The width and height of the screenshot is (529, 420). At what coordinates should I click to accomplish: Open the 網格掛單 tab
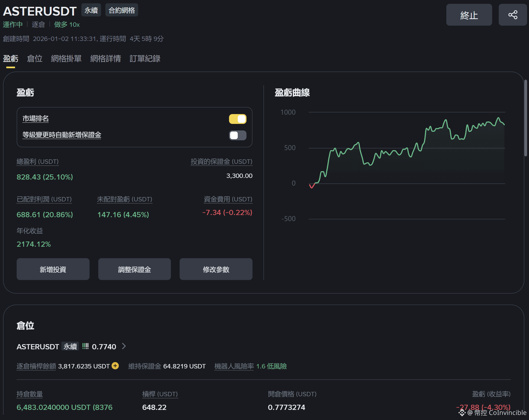pos(66,59)
